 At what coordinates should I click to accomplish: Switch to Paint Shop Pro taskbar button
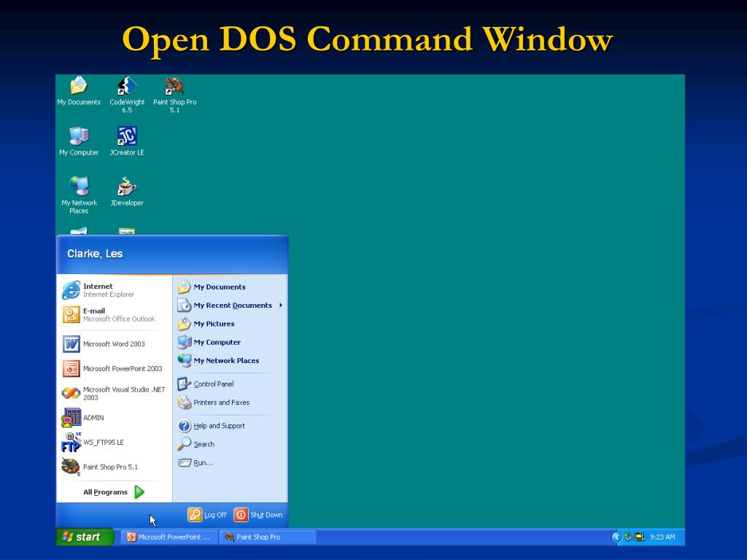click(x=268, y=537)
